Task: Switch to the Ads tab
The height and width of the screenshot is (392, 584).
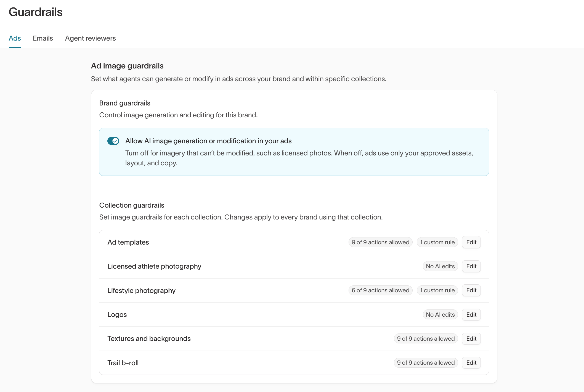Action: [15, 38]
